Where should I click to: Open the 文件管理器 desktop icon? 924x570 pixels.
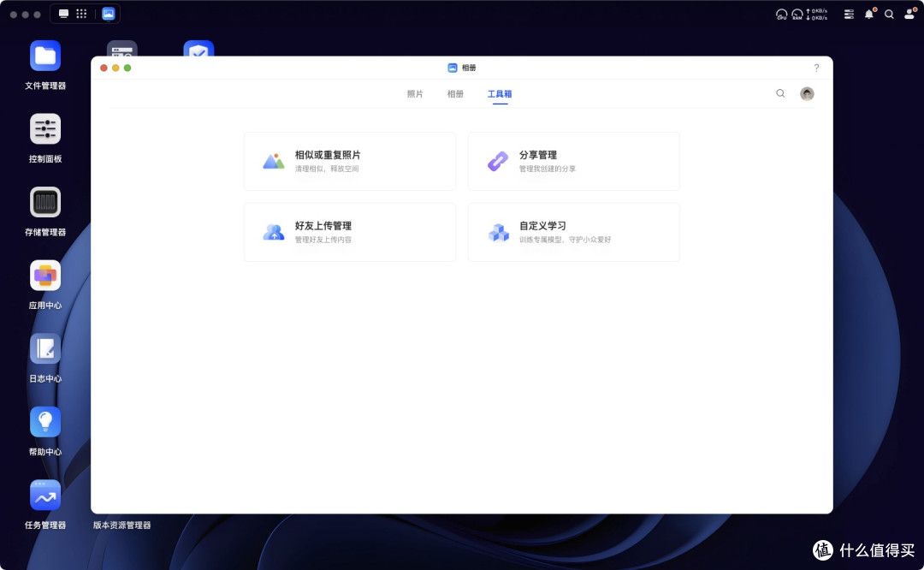[45, 56]
